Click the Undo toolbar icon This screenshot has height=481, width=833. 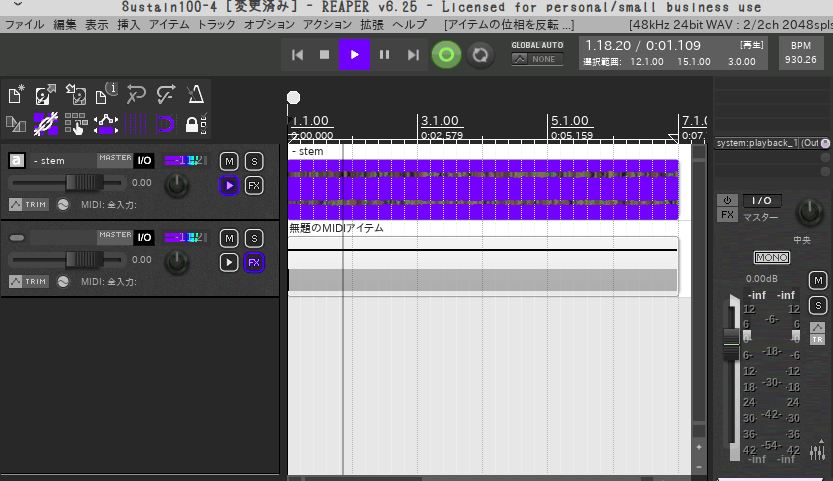click(136, 95)
